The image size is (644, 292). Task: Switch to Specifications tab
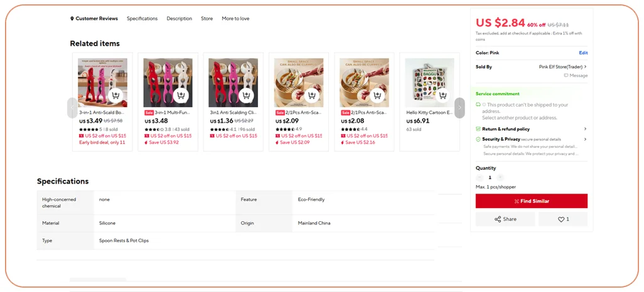[142, 18]
